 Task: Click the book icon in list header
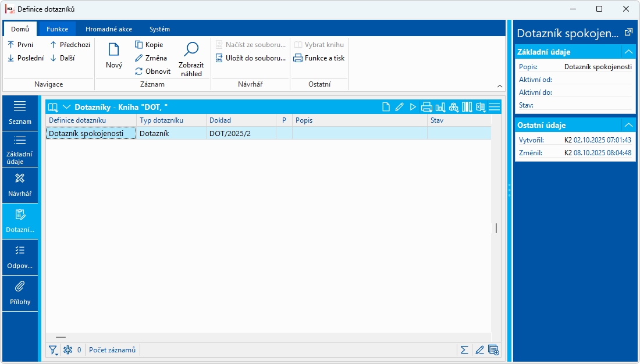[x=52, y=108]
